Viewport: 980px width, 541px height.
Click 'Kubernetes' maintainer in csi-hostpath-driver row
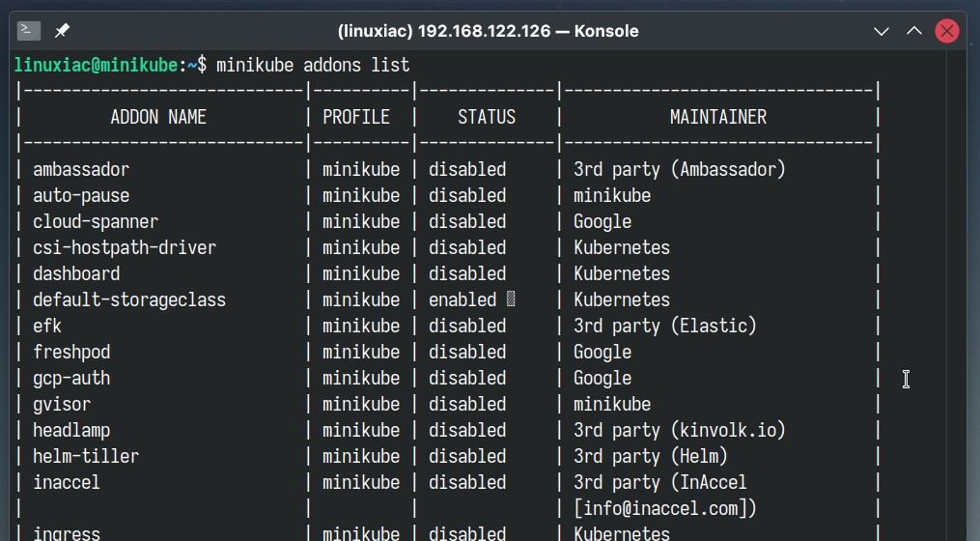click(622, 247)
